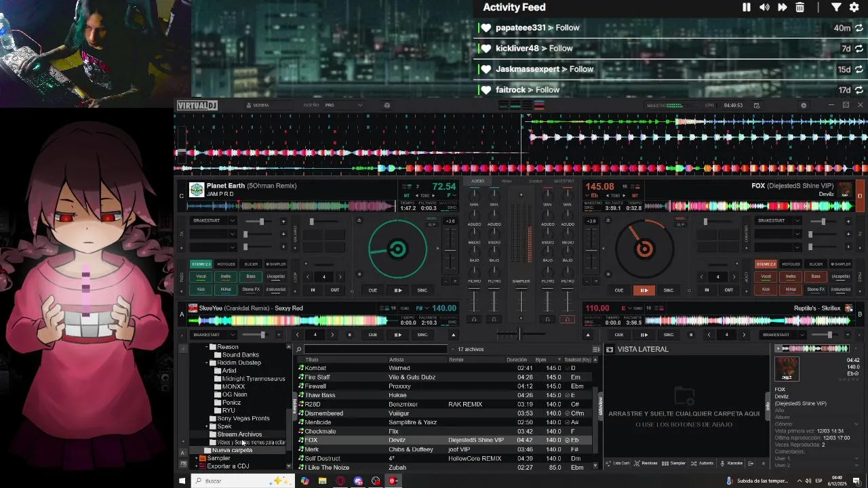The image size is (868, 488).
Task: Toggle headphone cue on active right channel
Action: click(x=568, y=319)
